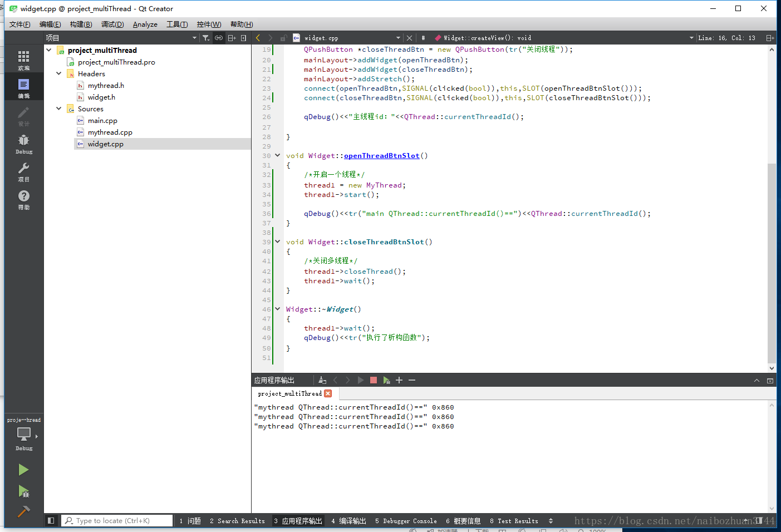
Task: Re-run the application in the output pane
Action: coord(361,380)
